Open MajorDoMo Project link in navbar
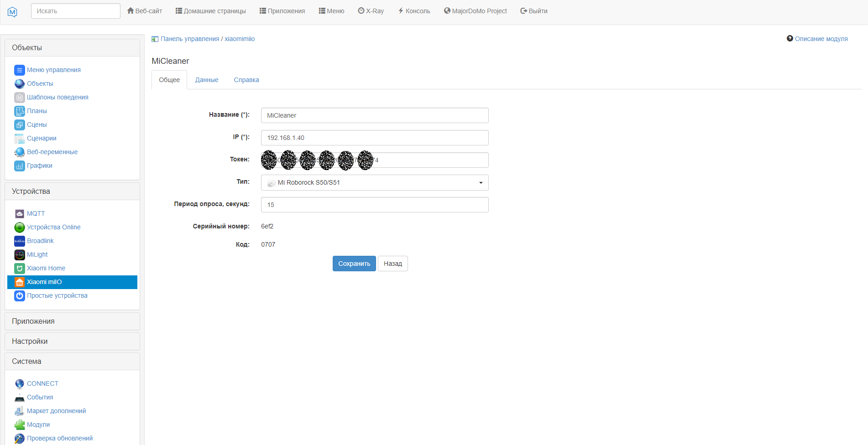This screenshot has height=445, width=868. pos(476,11)
